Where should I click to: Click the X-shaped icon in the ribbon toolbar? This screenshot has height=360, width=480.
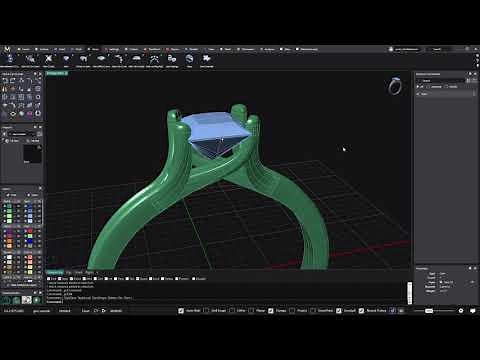coord(49,59)
